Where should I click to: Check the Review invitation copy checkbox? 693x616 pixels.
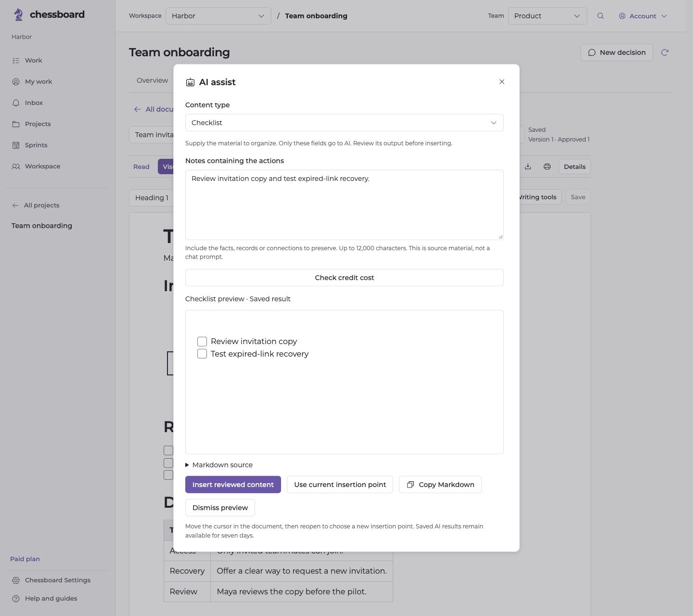click(202, 342)
